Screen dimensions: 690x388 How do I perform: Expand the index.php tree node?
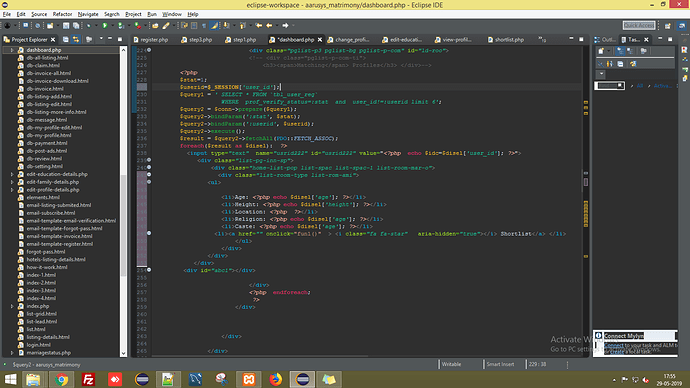pyautogui.click(x=12, y=306)
